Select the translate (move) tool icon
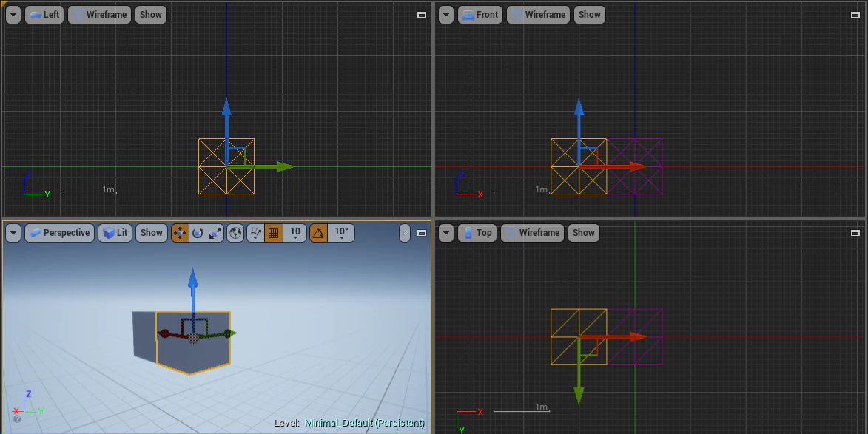The height and width of the screenshot is (434, 868). click(x=180, y=233)
